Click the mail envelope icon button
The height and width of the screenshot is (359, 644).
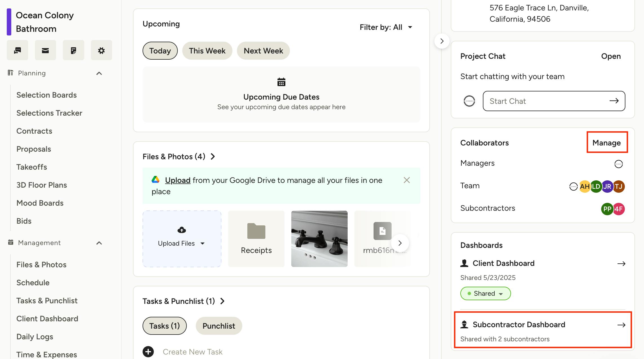tap(45, 50)
